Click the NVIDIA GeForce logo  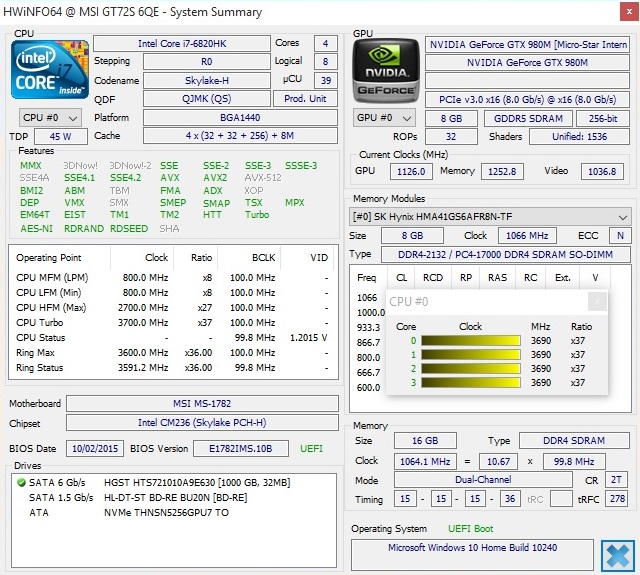pos(386,71)
